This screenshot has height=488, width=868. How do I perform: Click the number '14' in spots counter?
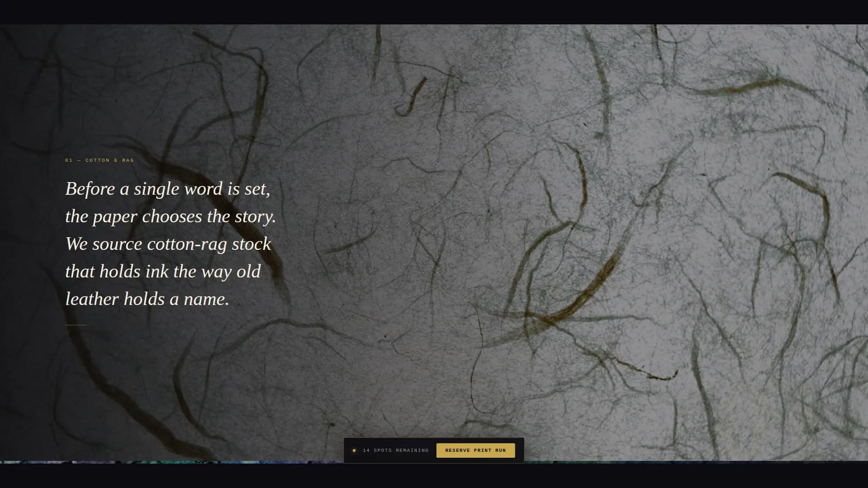click(x=366, y=450)
